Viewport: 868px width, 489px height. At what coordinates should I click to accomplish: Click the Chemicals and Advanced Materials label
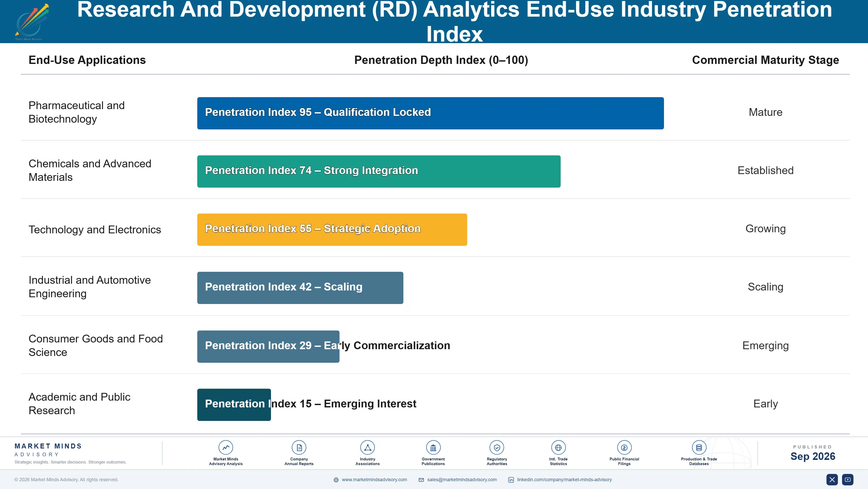(x=90, y=170)
